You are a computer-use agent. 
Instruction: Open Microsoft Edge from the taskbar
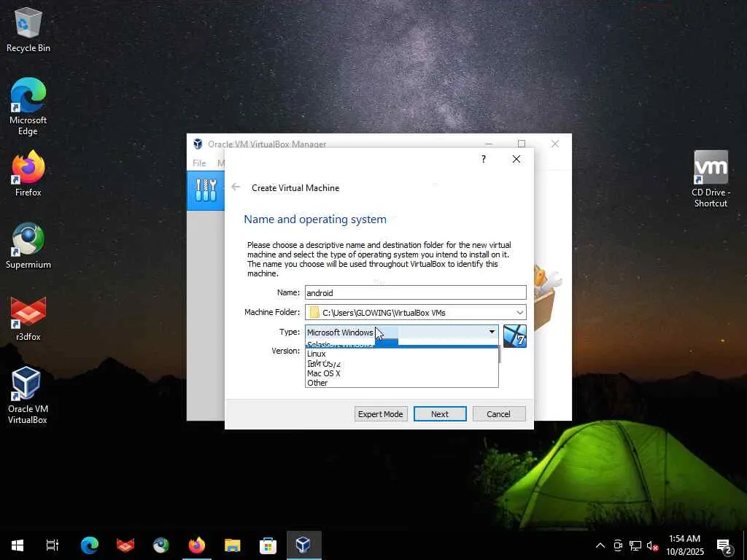(89, 545)
